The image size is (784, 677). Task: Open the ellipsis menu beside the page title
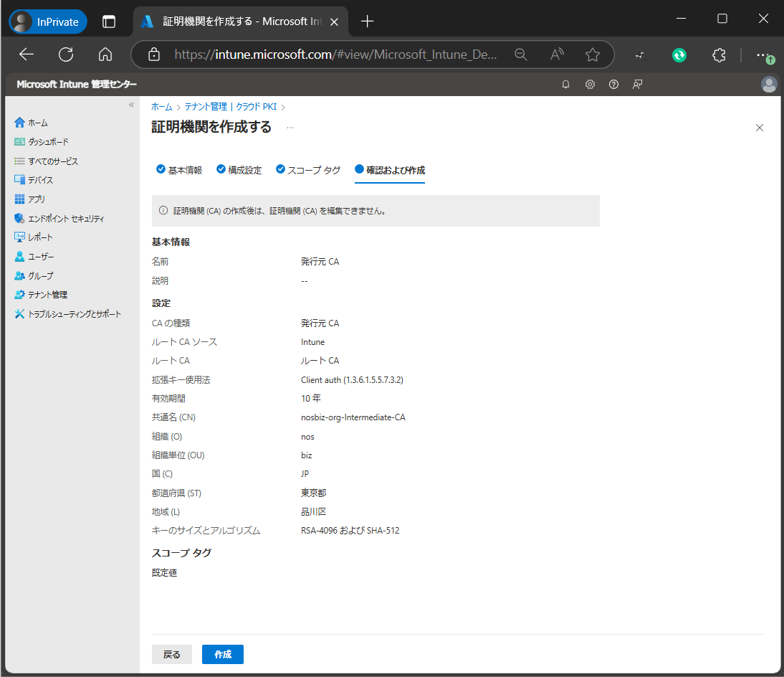(x=290, y=128)
